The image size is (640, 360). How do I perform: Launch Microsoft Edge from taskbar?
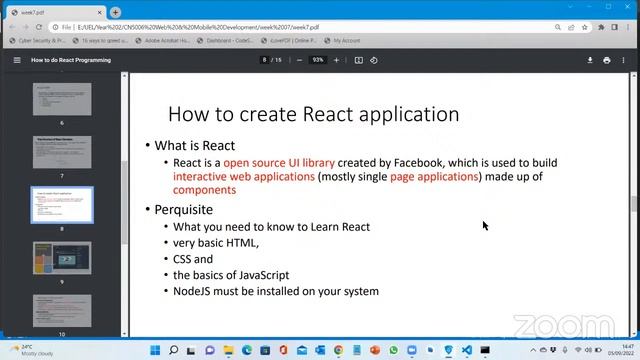[x=247, y=350]
